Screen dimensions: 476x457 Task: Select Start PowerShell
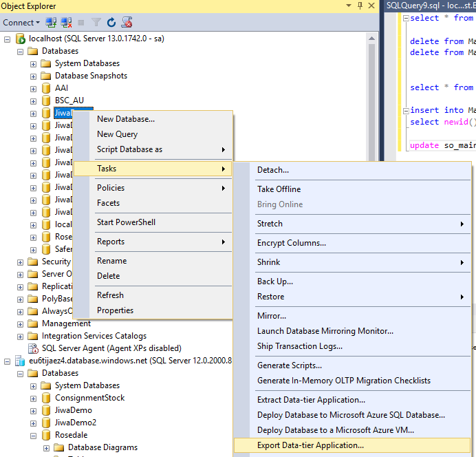[x=153, y=222]
